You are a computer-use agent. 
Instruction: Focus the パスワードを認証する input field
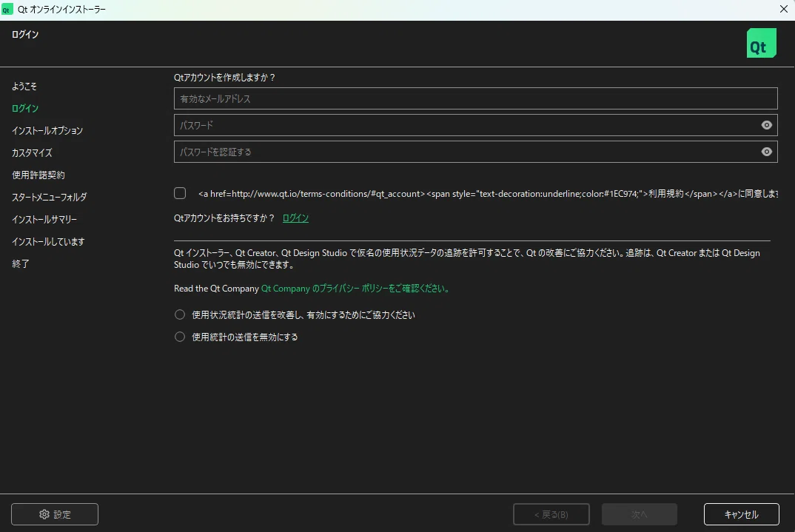(475, 152)
